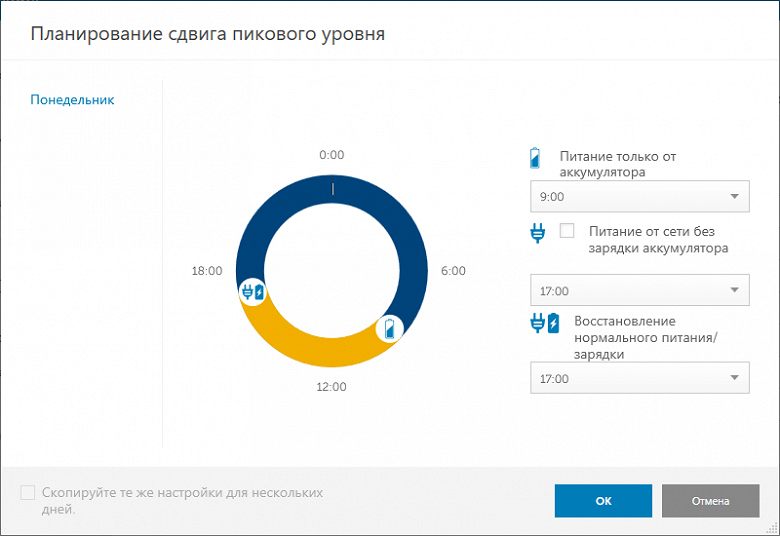Click the resize grip in dialog corner
Screen dimensions: 780x536
tap(772, 528)
